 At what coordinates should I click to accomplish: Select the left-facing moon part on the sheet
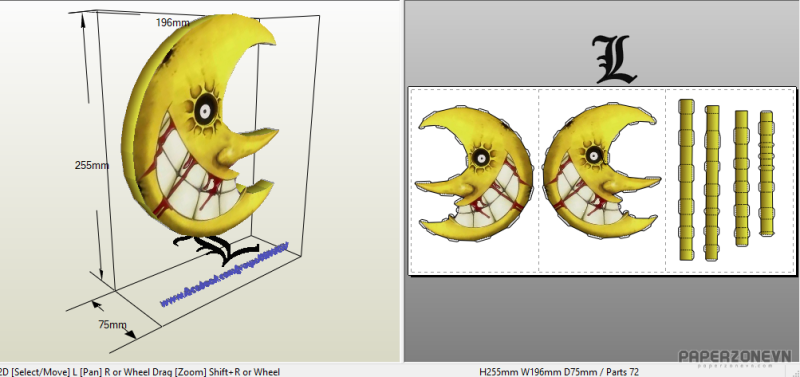pos(473,173)
